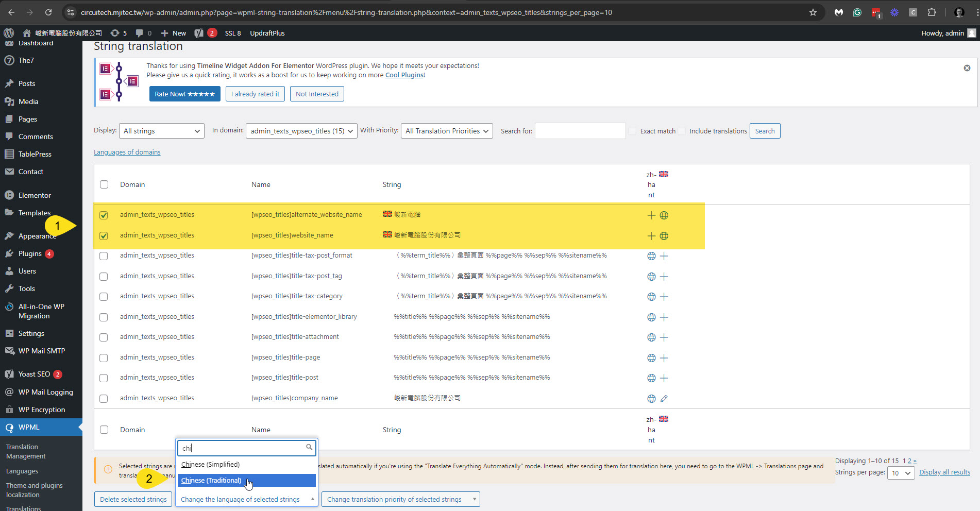Go back using browser back arrow
Viewport: 980px width, 511px height.
[11, 12]
